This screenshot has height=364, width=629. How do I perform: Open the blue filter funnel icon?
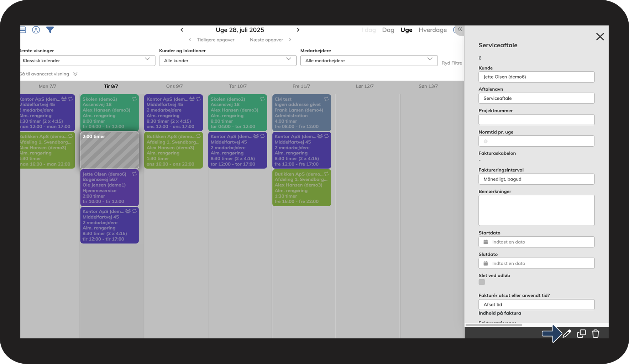coord(50,30)
